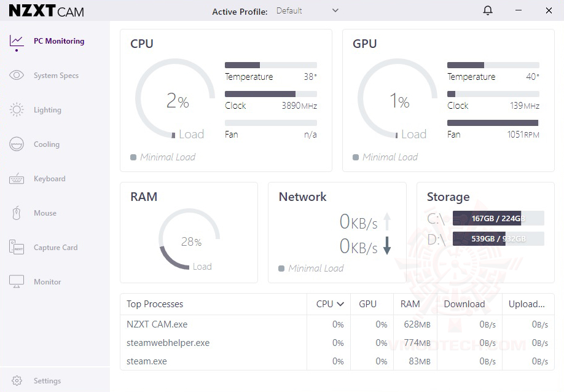Screen dimensions: 564x392
Task: Switch to the Lighting section
Action: pos(47,110)
